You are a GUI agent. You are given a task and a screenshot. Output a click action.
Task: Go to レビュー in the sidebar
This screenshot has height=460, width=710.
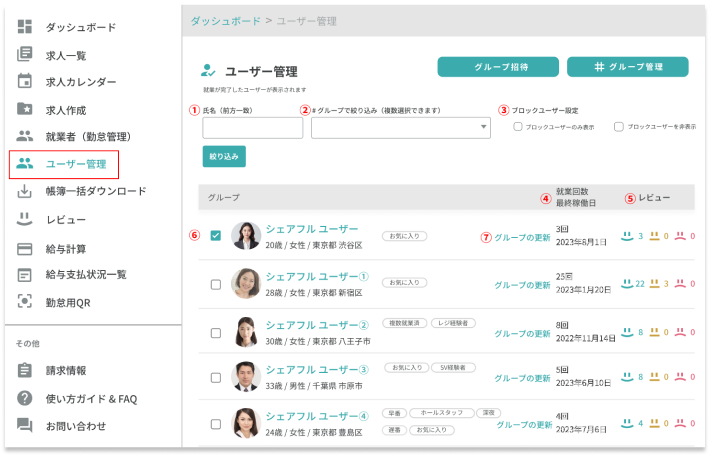[x=65, y=219]
